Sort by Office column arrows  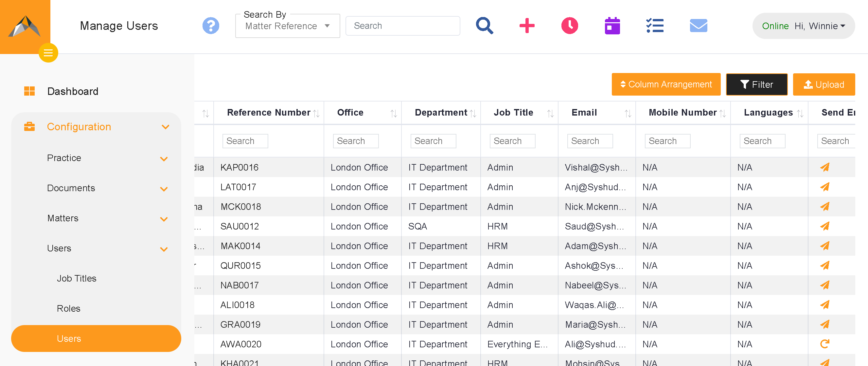coord(394,113)
